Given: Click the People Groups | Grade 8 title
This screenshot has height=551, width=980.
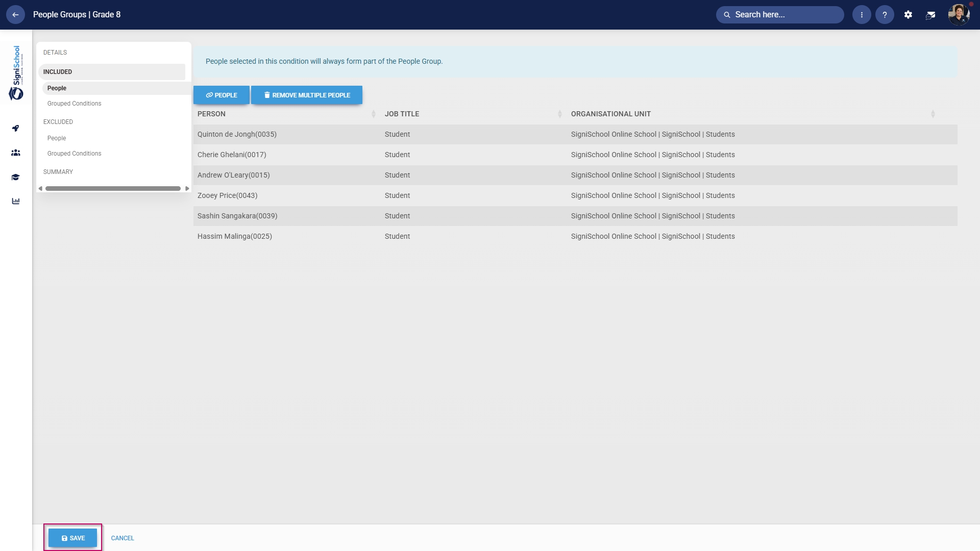Looking at the screenshot, I should click(x=77, y=15).
